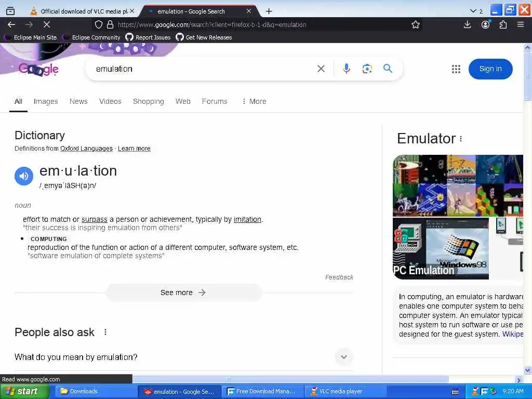532x399 pixels.
Task: Open People also ask options dots
Action: point(105,332)
